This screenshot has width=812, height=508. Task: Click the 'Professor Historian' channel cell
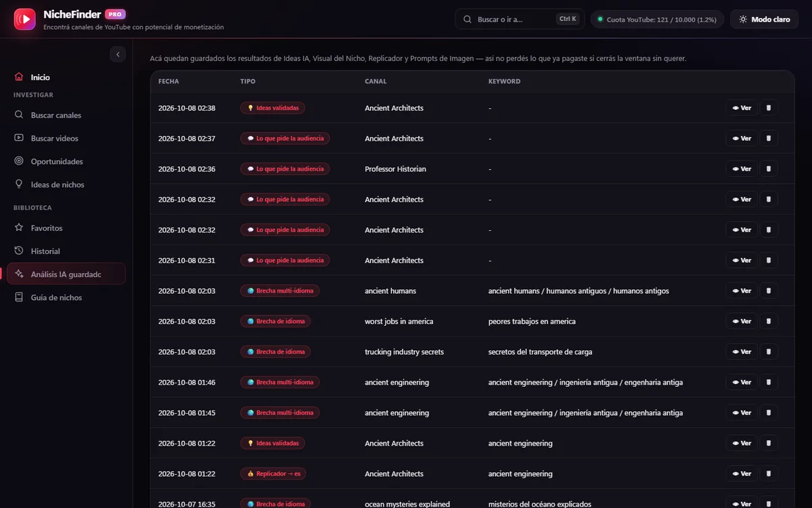(395, 169)
